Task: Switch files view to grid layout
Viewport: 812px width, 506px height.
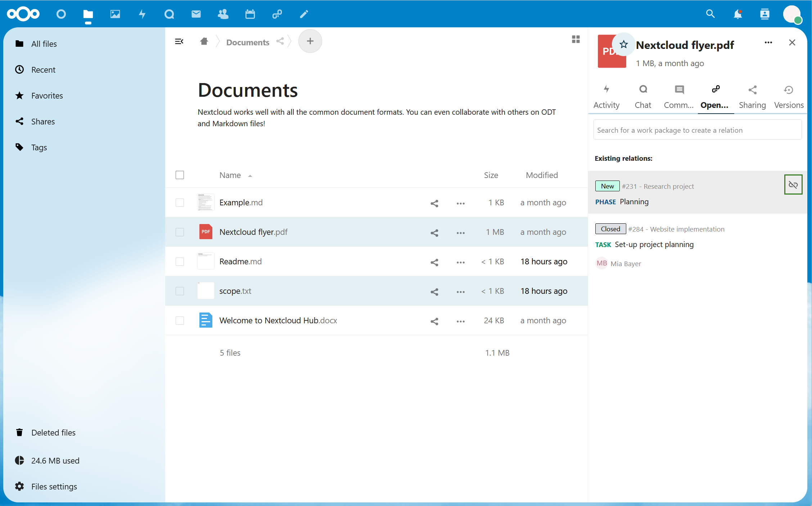Action: tap(576, 39)
